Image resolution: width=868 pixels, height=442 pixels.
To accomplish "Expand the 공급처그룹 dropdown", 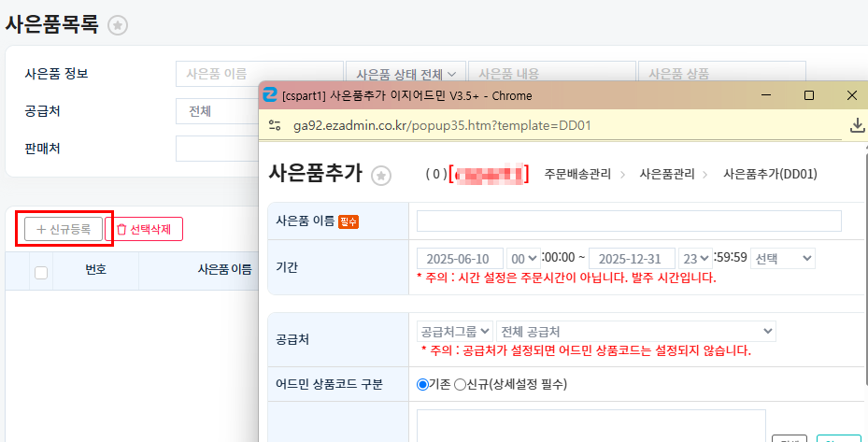I will [455, 331].
